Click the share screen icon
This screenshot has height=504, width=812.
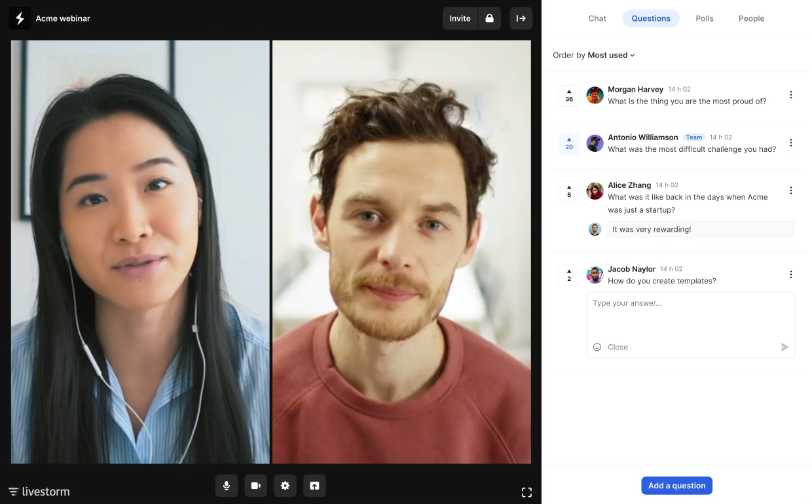click(314, 486)
